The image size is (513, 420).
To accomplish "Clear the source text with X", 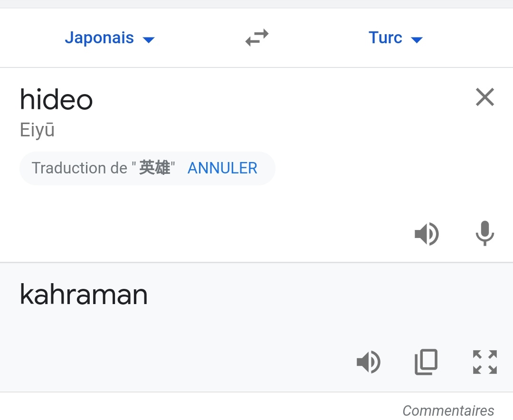I will tap(484, 97).
